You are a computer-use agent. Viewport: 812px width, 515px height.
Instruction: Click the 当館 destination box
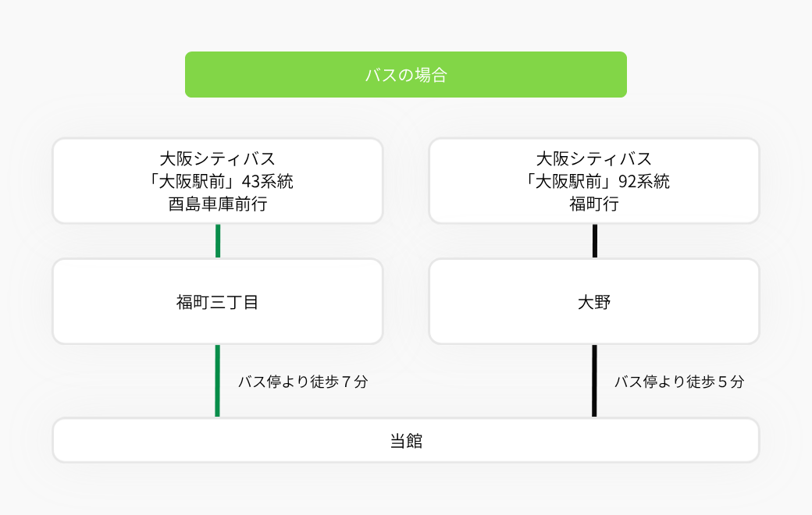pos(406,440)
